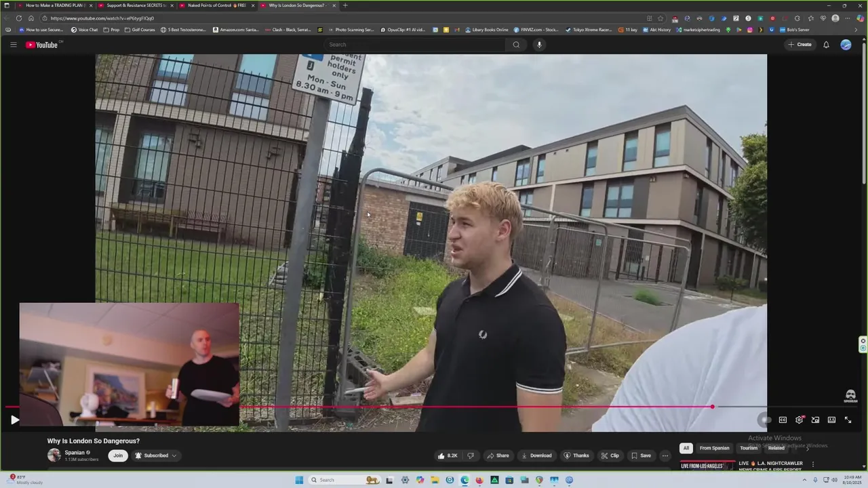Click the YouTube search magnifier button
The height and width of the screenshot is (488, 868).
click(x=516, y=45)
